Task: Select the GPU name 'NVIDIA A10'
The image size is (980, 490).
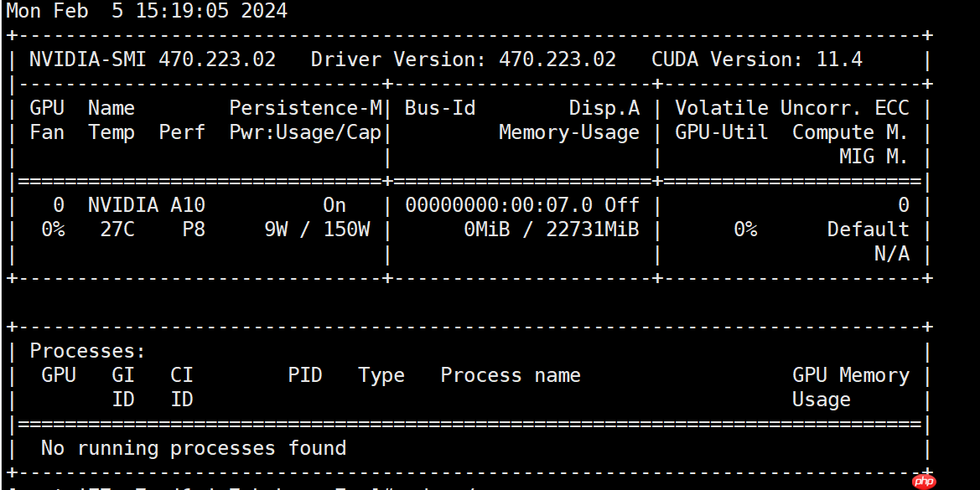Action: tap(147, 204)
